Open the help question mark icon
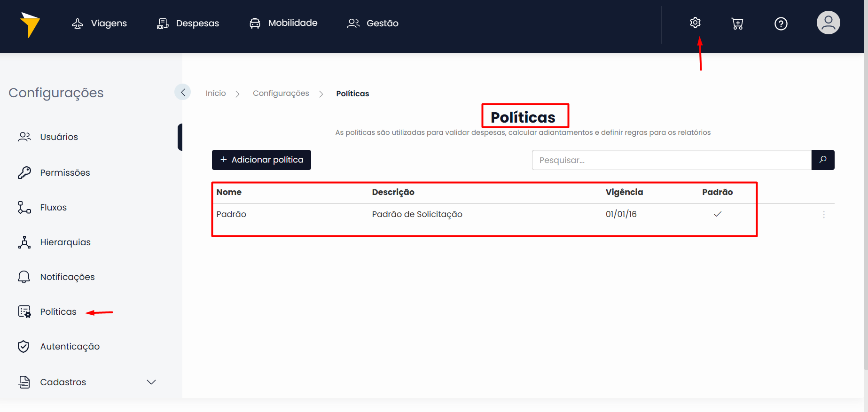This screenshot has height=412, width=868. click(781, 23)
